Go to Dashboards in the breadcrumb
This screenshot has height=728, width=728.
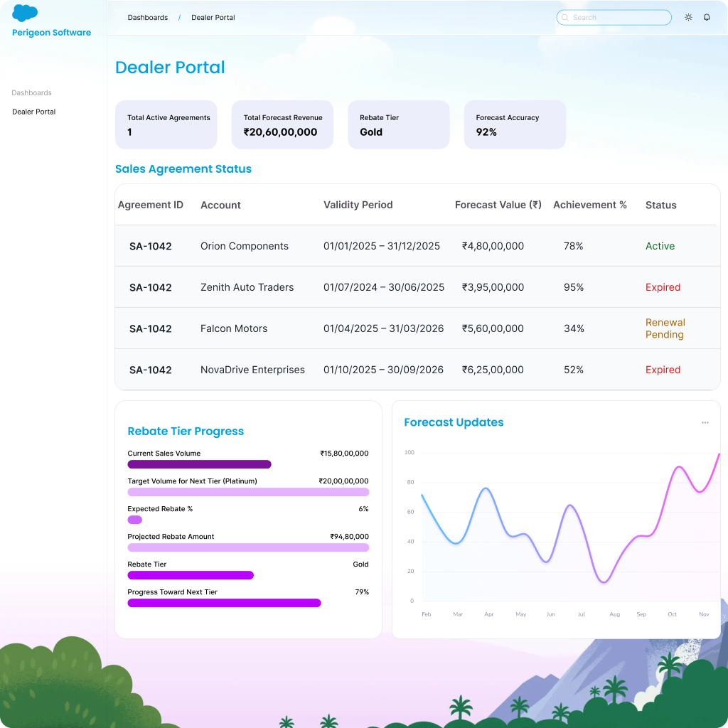pos(148,17)
